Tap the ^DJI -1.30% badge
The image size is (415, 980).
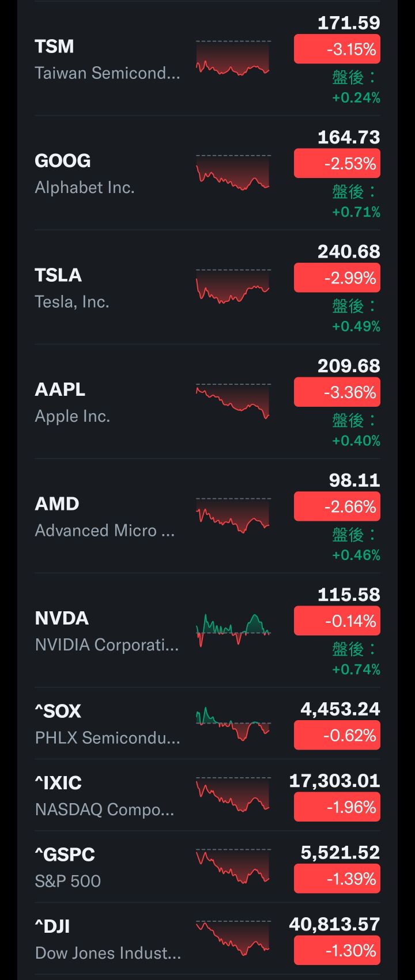[337, 950]
